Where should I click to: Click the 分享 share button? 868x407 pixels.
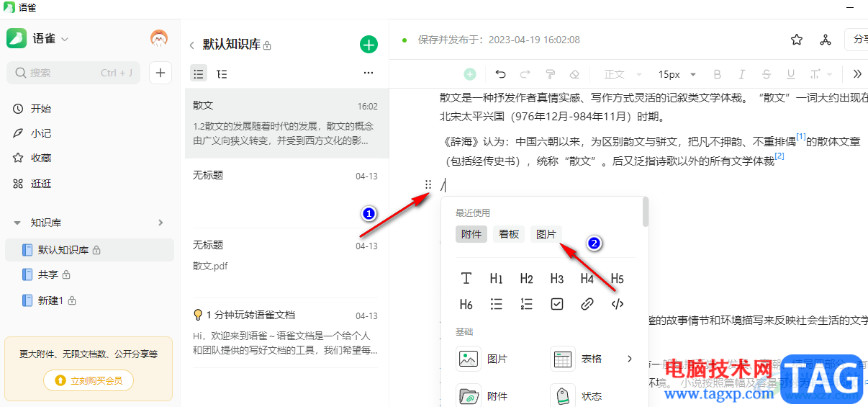pos(856,40)
